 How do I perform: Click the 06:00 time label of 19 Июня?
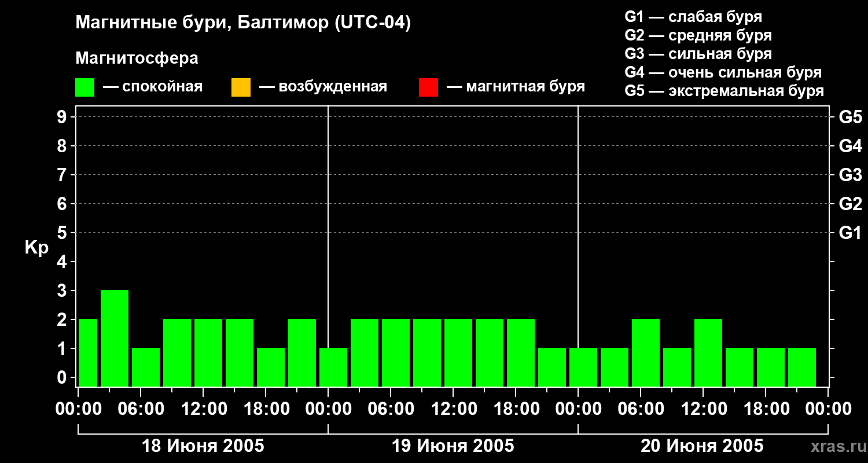391,409
